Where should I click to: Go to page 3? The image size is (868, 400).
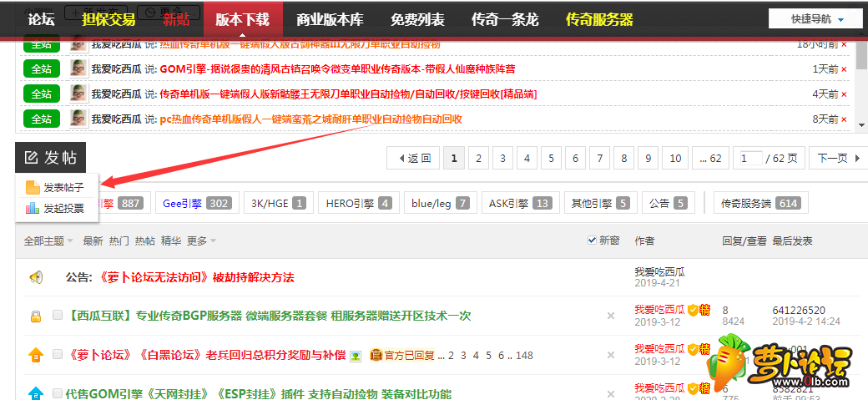(x=502, y=158)
